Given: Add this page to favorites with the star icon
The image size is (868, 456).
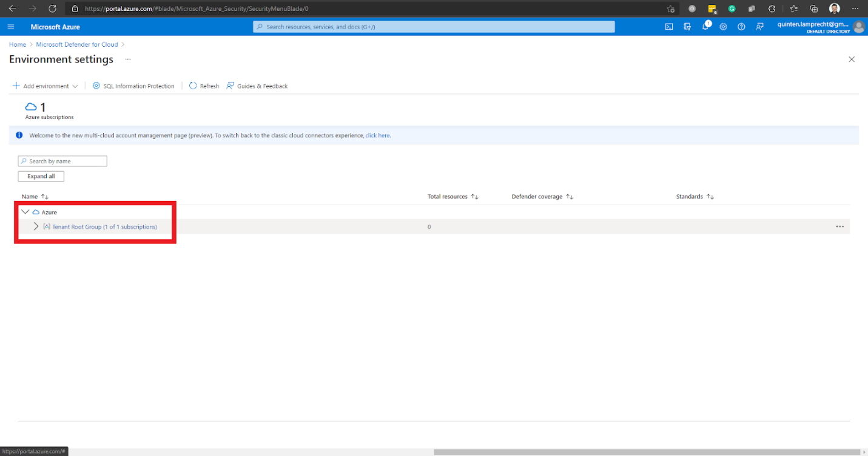Looking at the screenshot, I should [670, 9].
